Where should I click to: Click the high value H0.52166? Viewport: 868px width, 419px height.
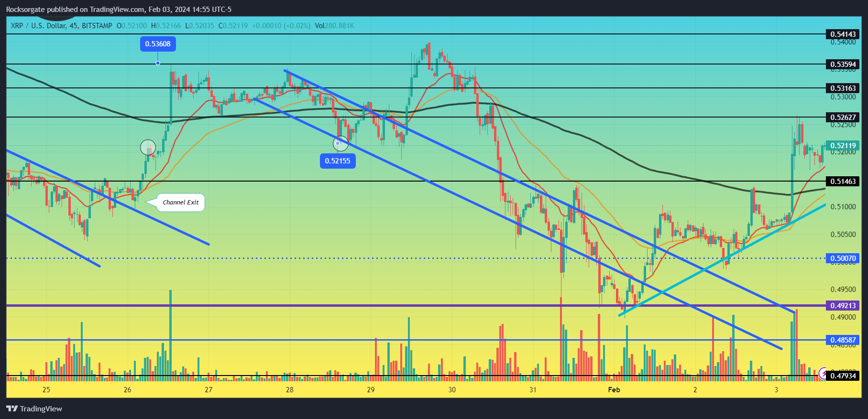coord(166,26)
